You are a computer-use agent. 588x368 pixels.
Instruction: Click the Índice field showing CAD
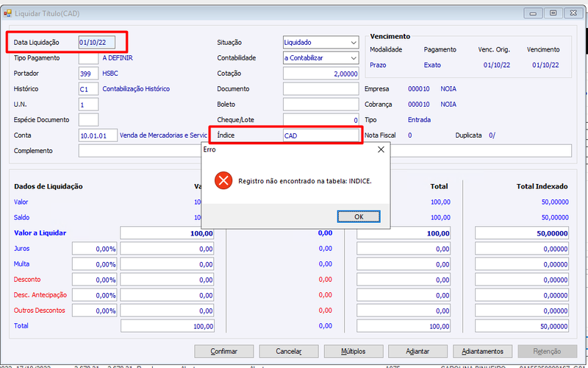pyautogui.click(x=321, y=135)
